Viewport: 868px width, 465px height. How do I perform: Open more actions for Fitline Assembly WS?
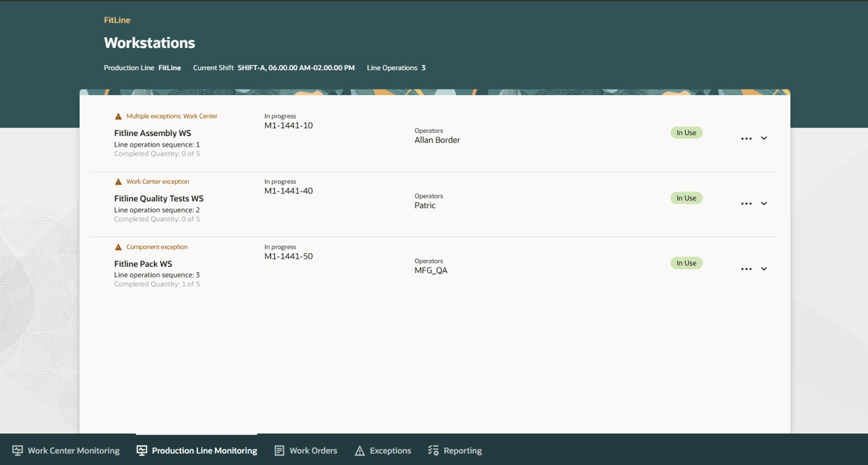pos(746,138)
